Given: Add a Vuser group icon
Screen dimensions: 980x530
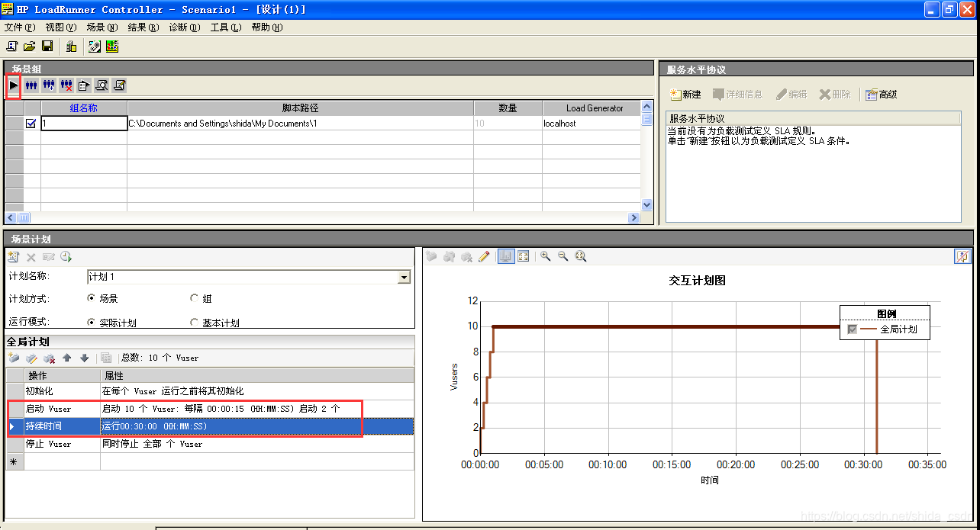Looking at the screenshot, I should [x=49, y=85].
